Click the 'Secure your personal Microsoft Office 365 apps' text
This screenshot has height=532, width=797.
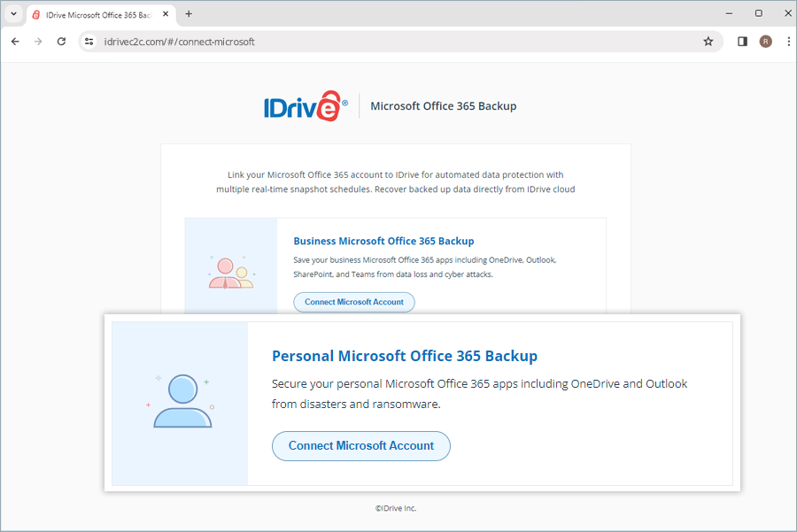tap(479, 394)
